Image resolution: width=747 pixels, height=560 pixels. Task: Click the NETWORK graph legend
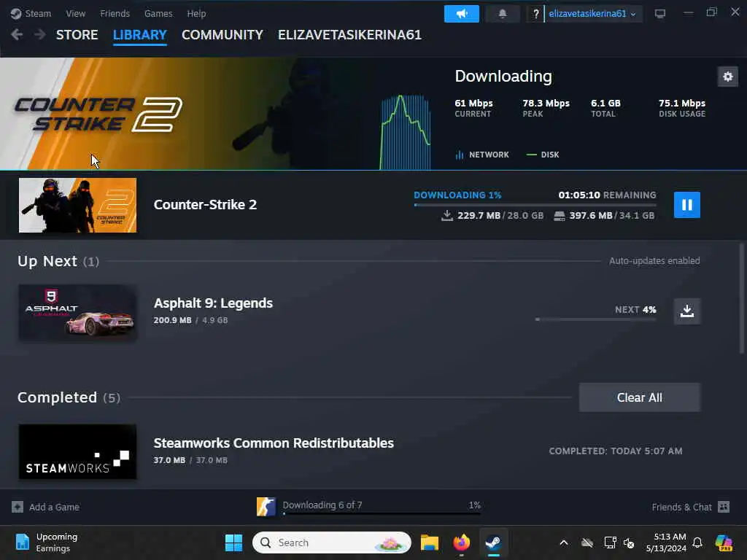(x=482, y=155)
